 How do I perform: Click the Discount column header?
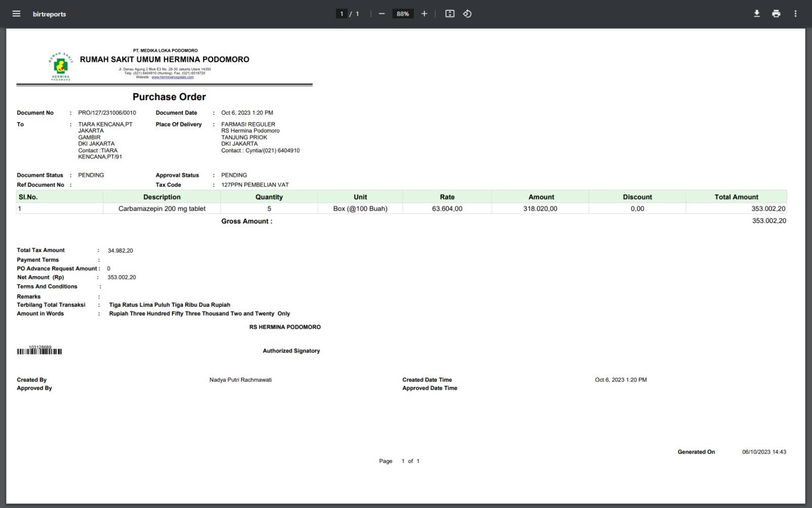[x=637, y=197]
